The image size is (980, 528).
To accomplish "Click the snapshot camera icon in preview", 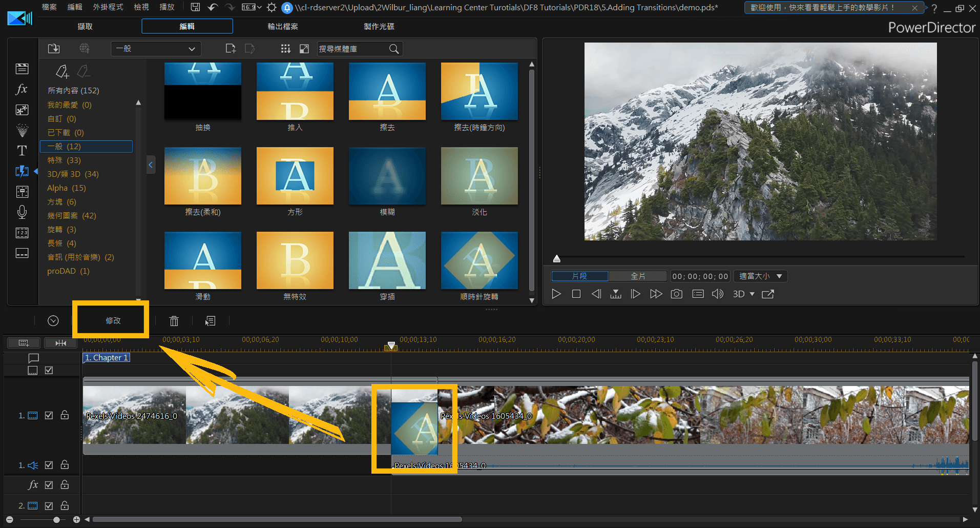I will [x=677, y=294].
